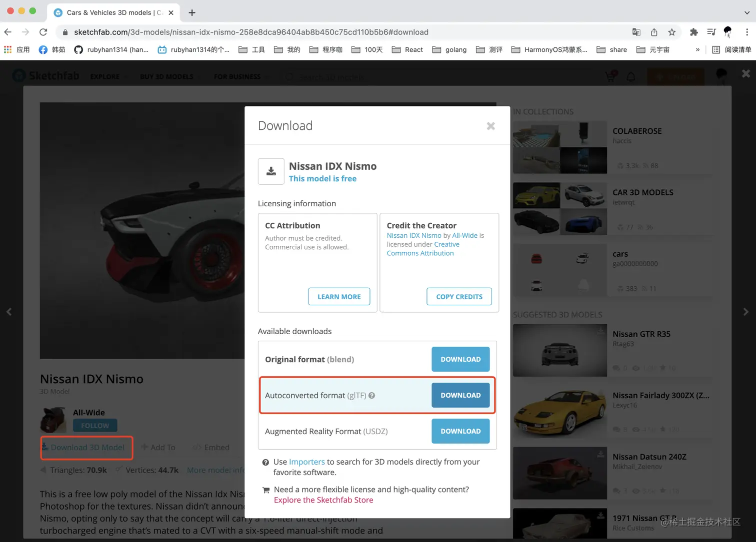Click the Follow button under All-Wide
The width and height of the screenshot is (756, 542).
pos(95,426)
